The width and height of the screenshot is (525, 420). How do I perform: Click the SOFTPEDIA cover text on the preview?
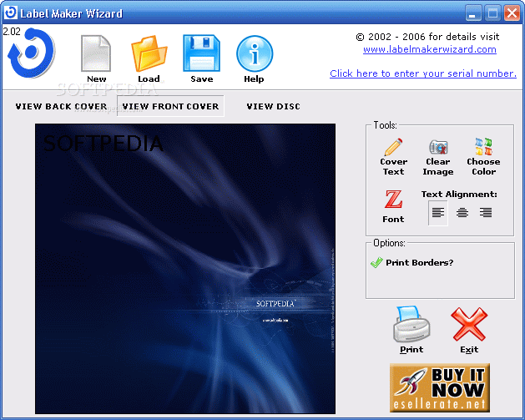tap(103, 144)
